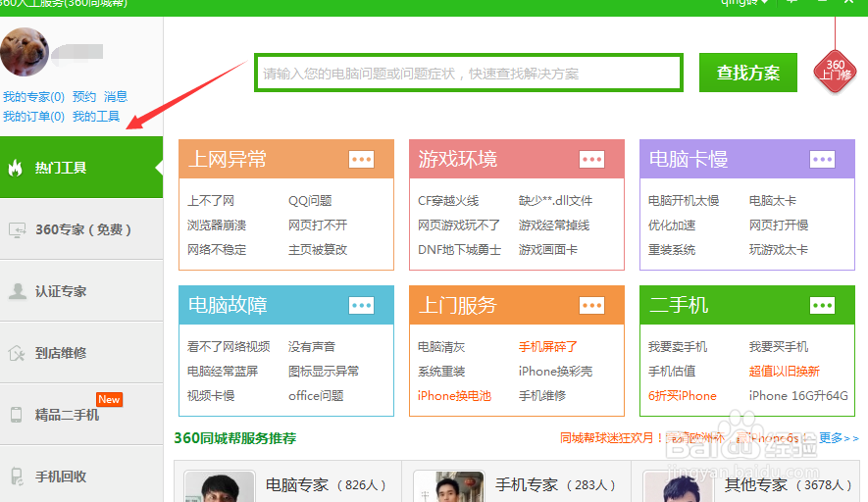Image resolution: width=868 pixels, height=502 pixels.
Task: Open more options on 上网异常 card
Action: (x=362, y=160)
